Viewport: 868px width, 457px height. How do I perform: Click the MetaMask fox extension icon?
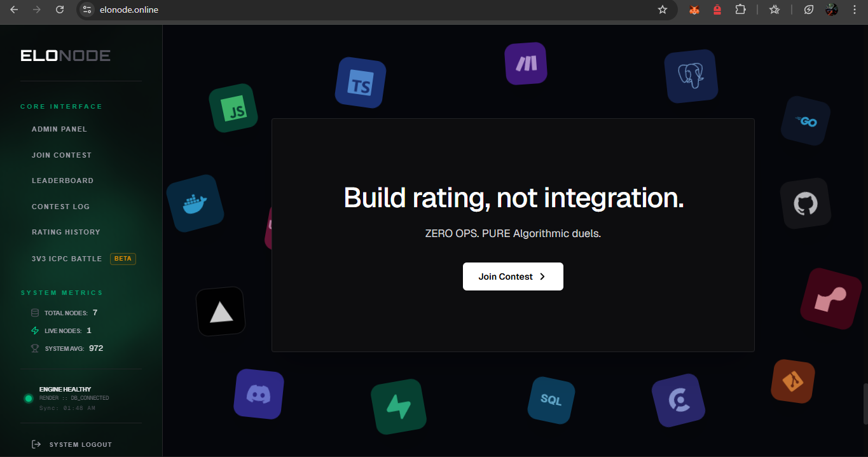(x=694, y=10)
